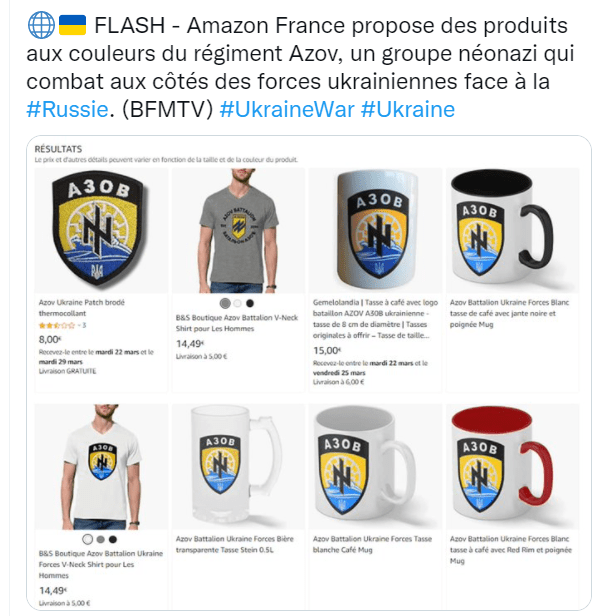Screen dimensions: 595x616
Task: Select white swatch under grey Azov shirt
Action: (x=237, y=303)
